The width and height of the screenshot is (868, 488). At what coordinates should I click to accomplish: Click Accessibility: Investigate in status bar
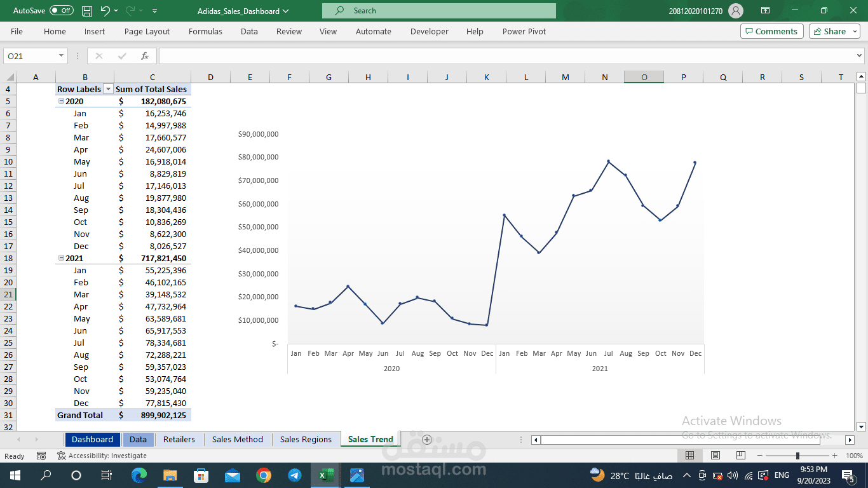(102, 456)
